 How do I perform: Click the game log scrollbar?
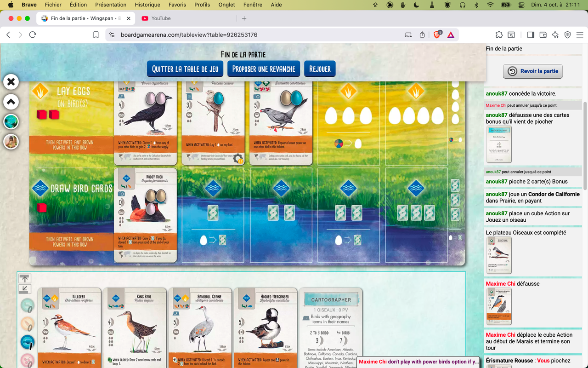point(585,145)
